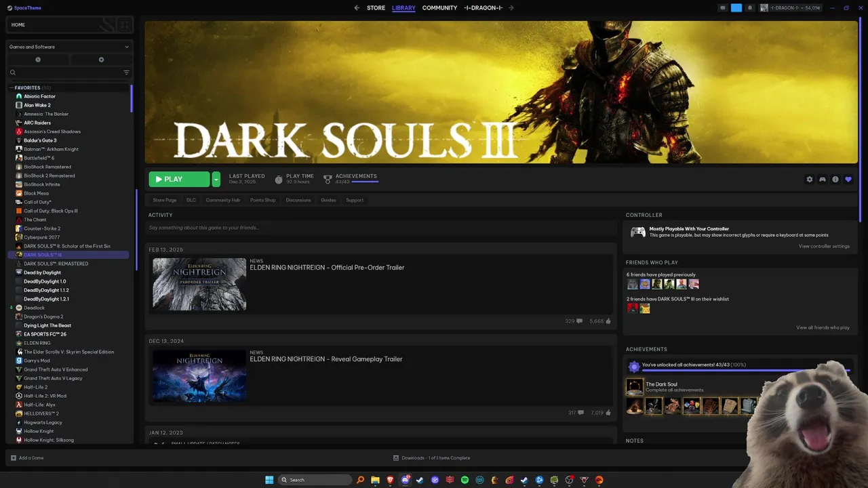The image size is (868, 488).
Task: Click the Windows taskbar Search box
Action: coord(315,480)
